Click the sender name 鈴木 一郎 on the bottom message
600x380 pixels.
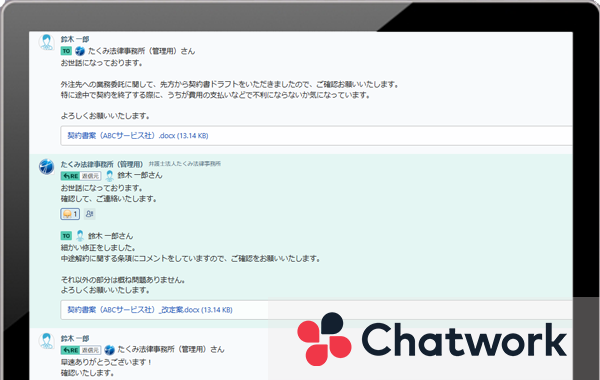(75, 338)
